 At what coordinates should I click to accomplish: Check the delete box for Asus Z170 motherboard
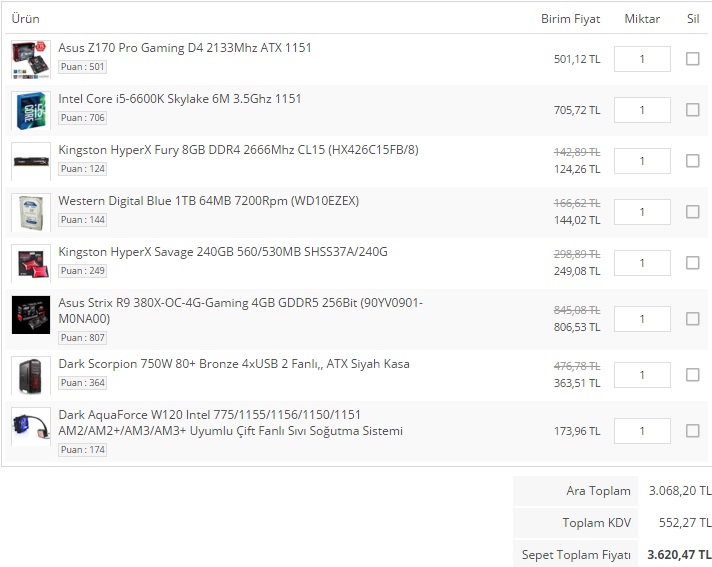coord(692,59)
